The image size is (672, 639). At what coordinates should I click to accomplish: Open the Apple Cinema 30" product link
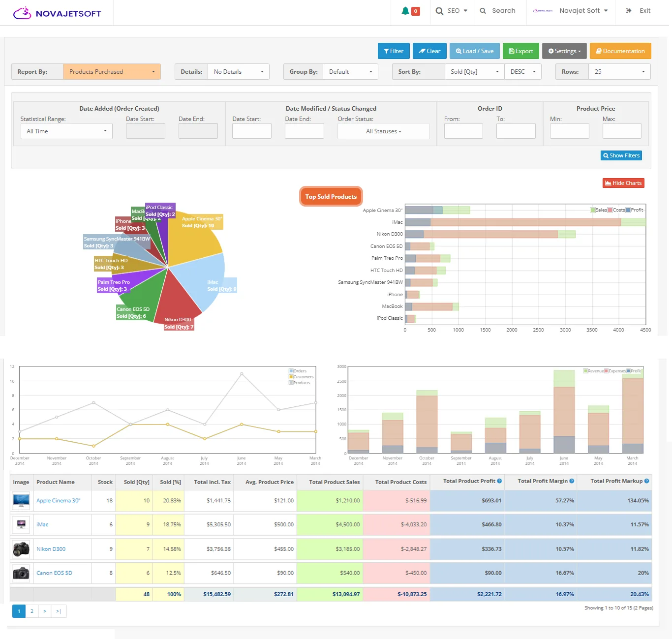point(58,501)
